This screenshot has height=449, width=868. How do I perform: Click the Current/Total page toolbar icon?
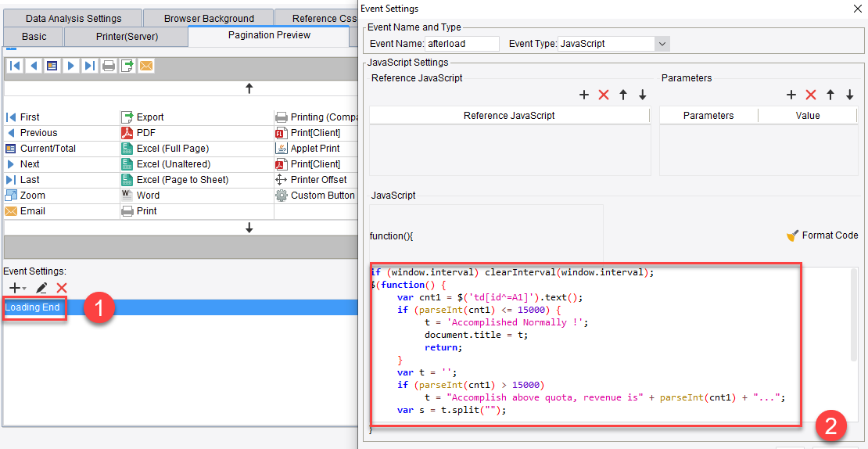[52, 66]
